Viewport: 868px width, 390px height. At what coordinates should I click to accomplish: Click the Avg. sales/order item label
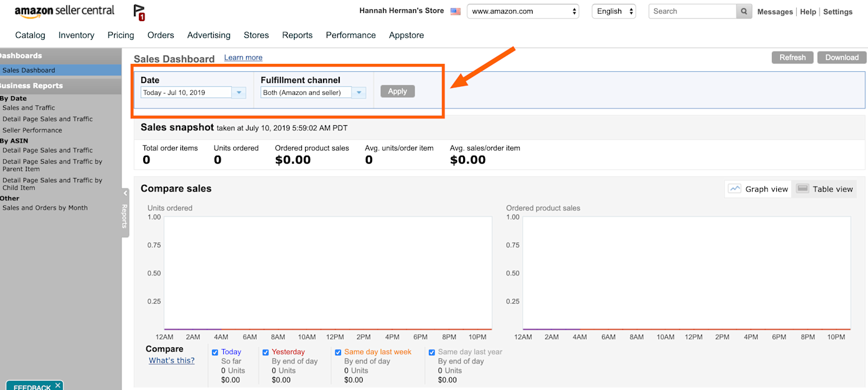(485, 148)
